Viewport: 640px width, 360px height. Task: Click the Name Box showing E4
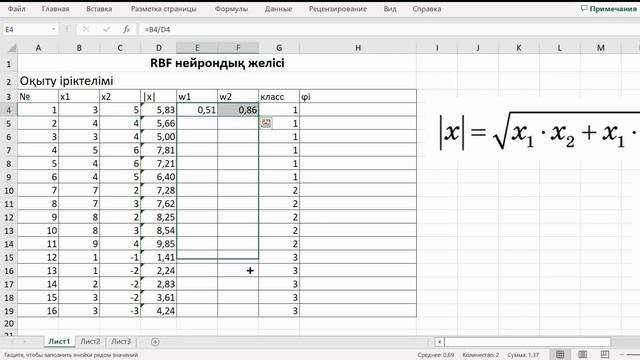click(x=27, y=29)
